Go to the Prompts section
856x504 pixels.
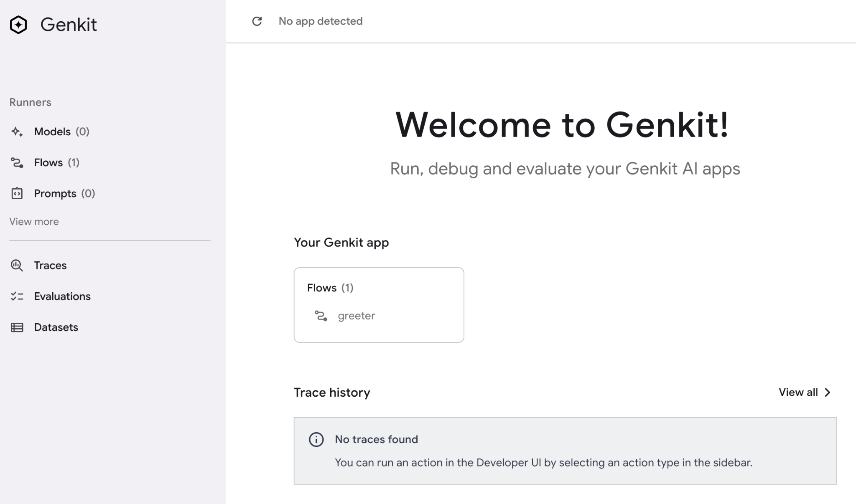(55, 194)
